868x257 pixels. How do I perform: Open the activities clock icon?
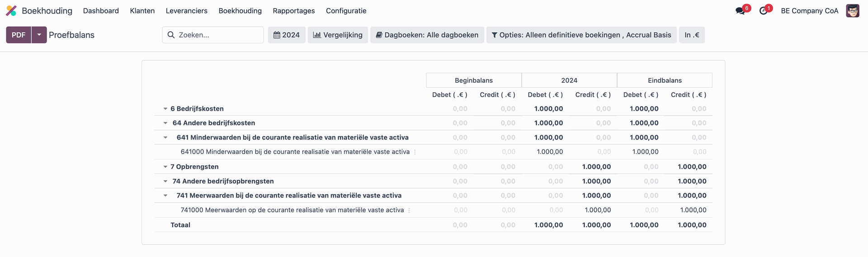point(764,10)
